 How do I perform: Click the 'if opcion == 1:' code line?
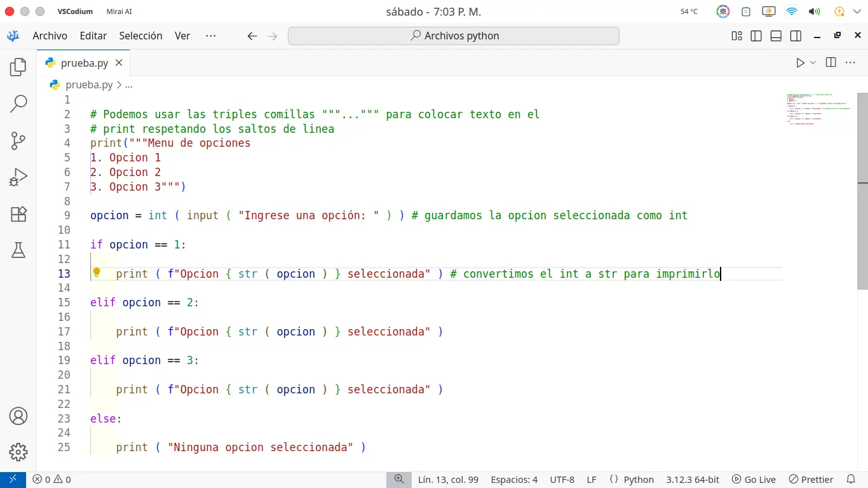pyautogui.click(x=138, y=245)
